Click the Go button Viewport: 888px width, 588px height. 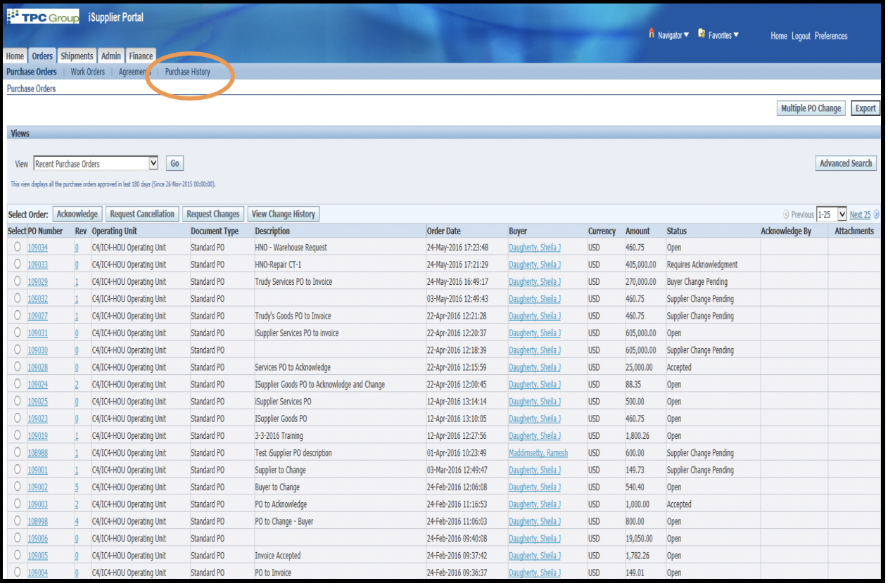tap(175, 164)
